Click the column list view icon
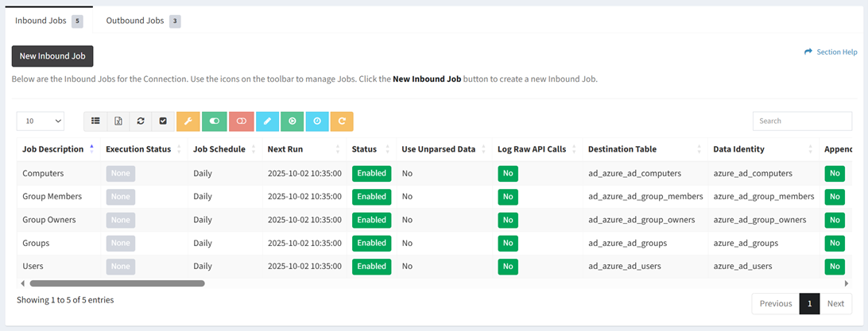Screen dimensions: 868x331 (95, 121)
